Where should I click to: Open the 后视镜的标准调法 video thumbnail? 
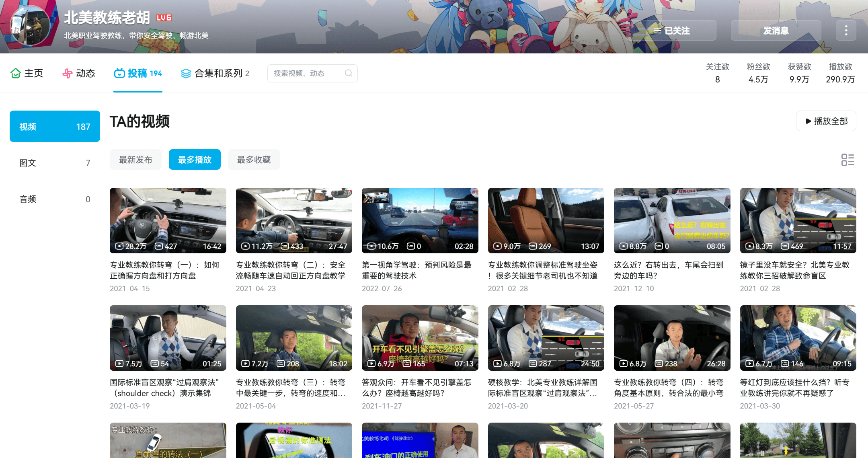(294, 440)
